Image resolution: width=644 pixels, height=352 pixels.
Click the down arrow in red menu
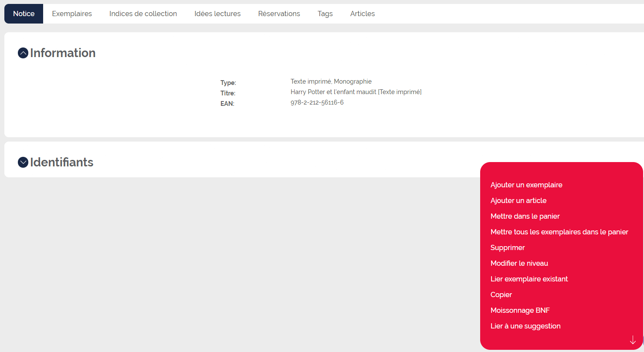click(633, 340)
